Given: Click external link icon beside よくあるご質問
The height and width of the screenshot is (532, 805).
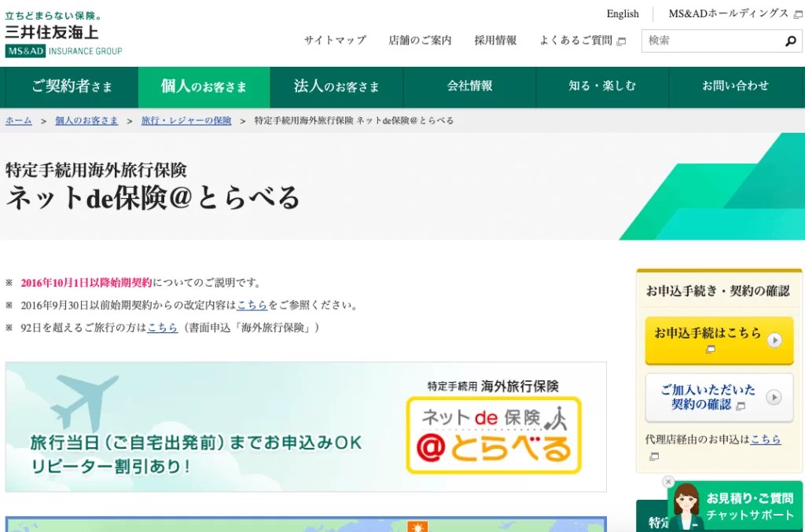Looking at the screenshot, I should click(621, 41).
